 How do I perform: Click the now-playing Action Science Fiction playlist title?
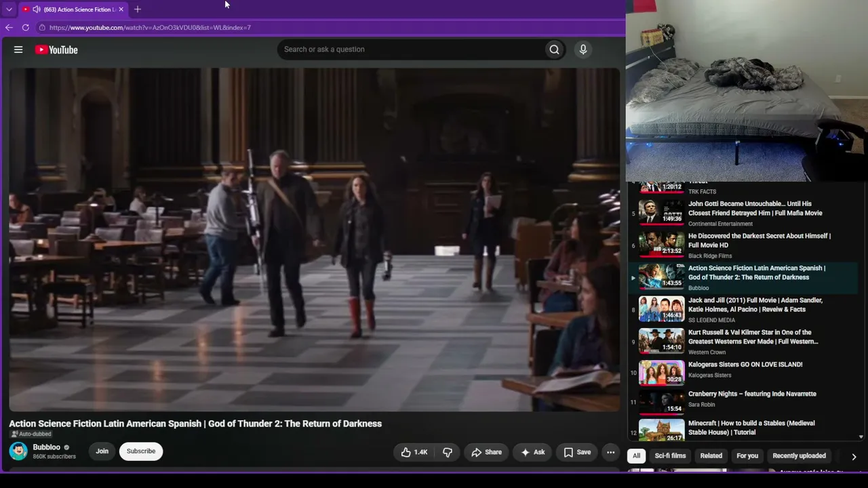pyautogui.click(x=757, y=272)
